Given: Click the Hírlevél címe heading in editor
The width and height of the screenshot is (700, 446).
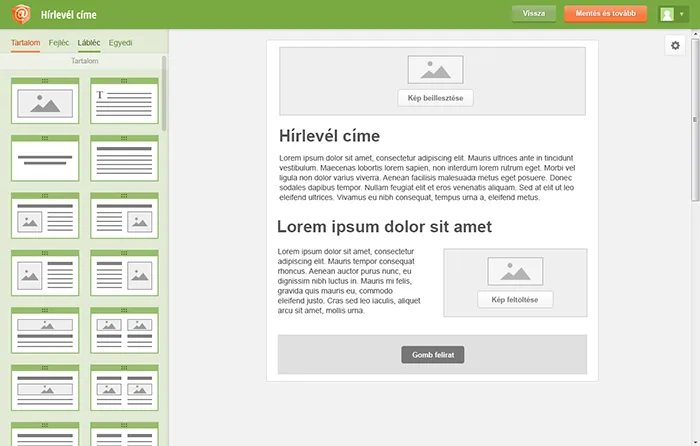Looking at the screenshot, I should [329, 136].
